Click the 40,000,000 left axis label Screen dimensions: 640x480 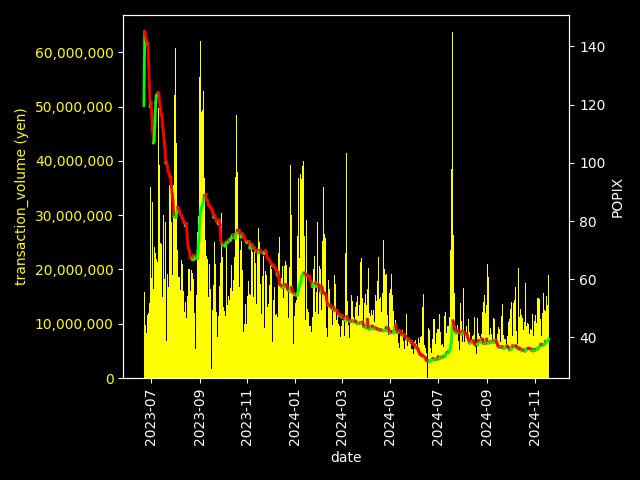[74, 161]
